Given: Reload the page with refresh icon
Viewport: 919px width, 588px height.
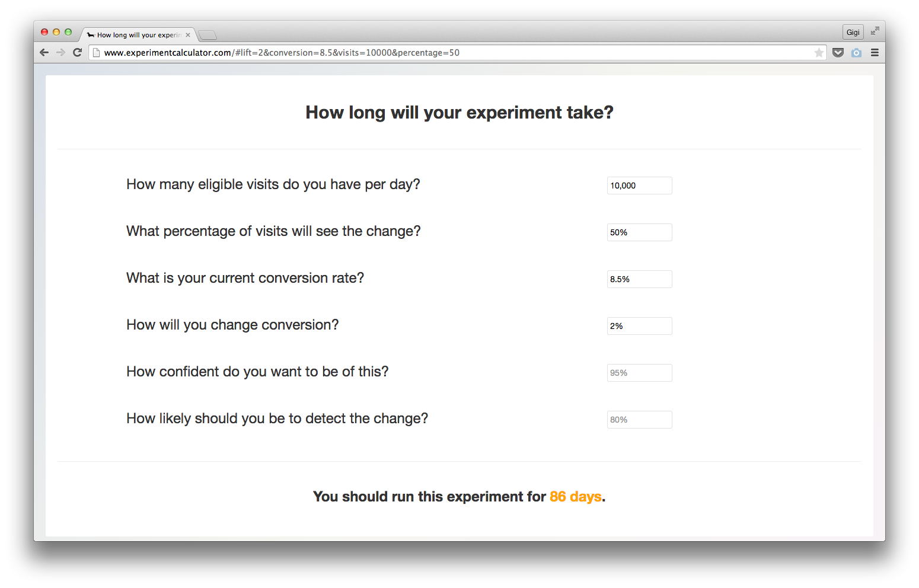Looking at the screenshot, I should 77,52.
